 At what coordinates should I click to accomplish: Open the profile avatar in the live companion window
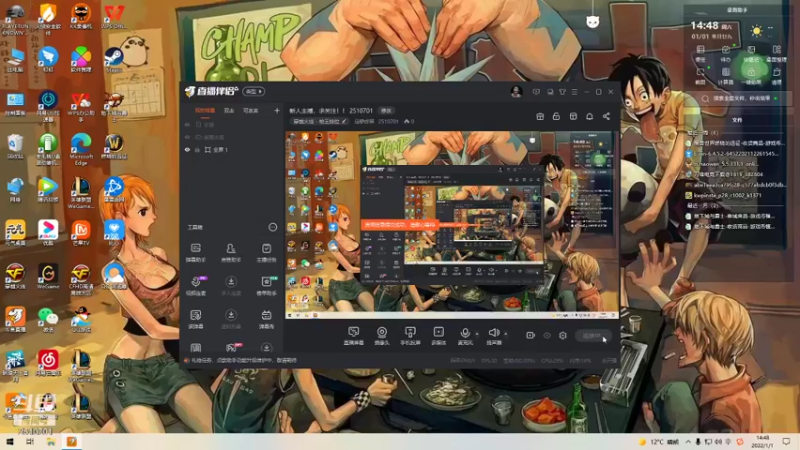pos(516,92)
